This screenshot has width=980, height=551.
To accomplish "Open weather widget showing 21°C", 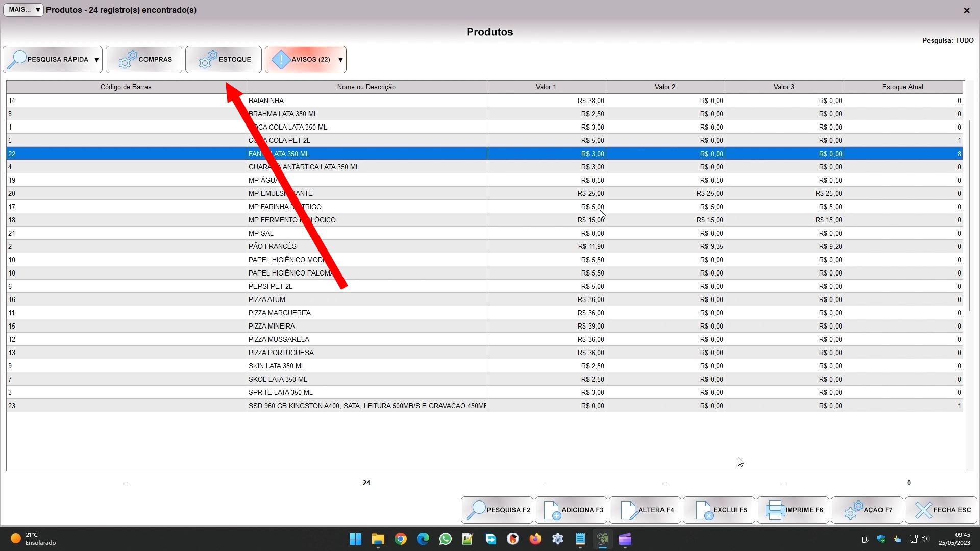I will 33,539.
